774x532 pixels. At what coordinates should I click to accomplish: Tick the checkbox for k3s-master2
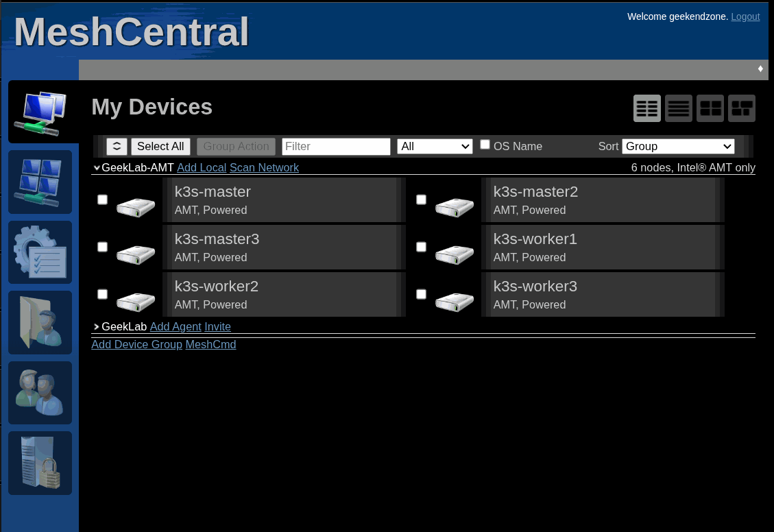(421, 199)
